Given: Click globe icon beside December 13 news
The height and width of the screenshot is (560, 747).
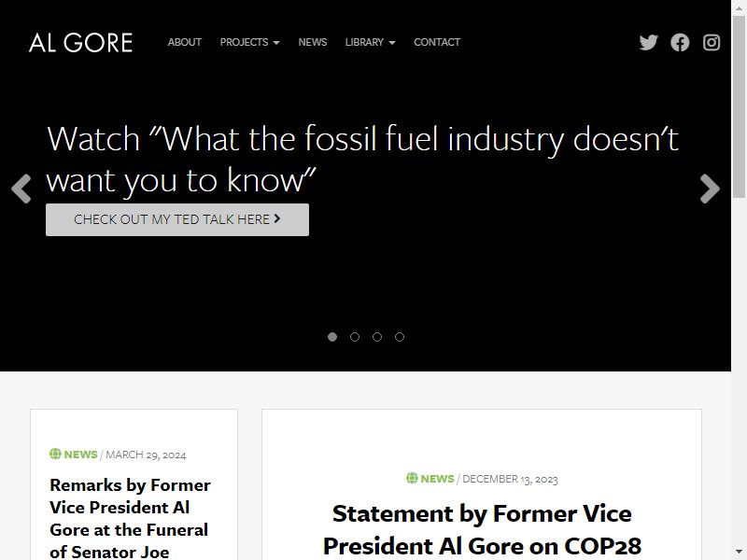Looking at the screenshot, I should pyautogui.click(x=412, y=478).
